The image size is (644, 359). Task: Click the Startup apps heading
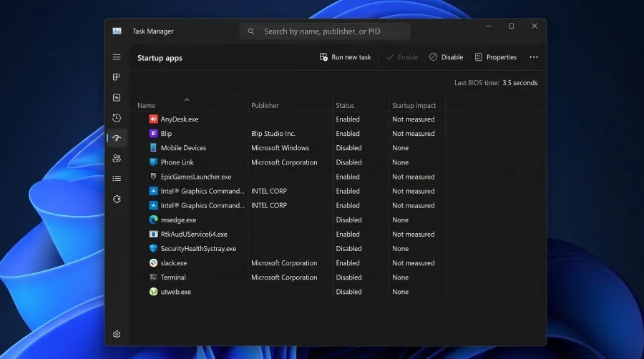pos(160,58)
